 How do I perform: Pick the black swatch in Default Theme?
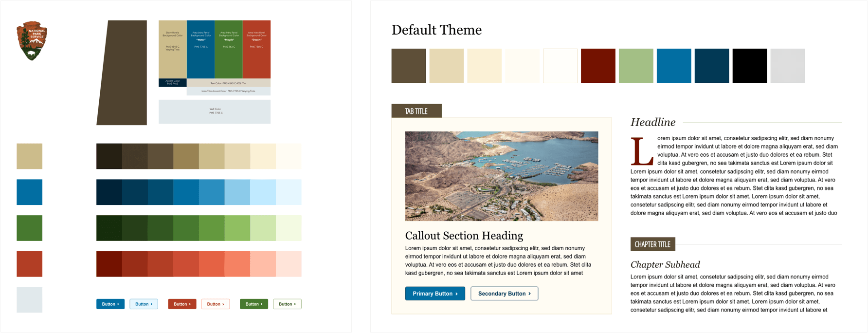(750, 66)
